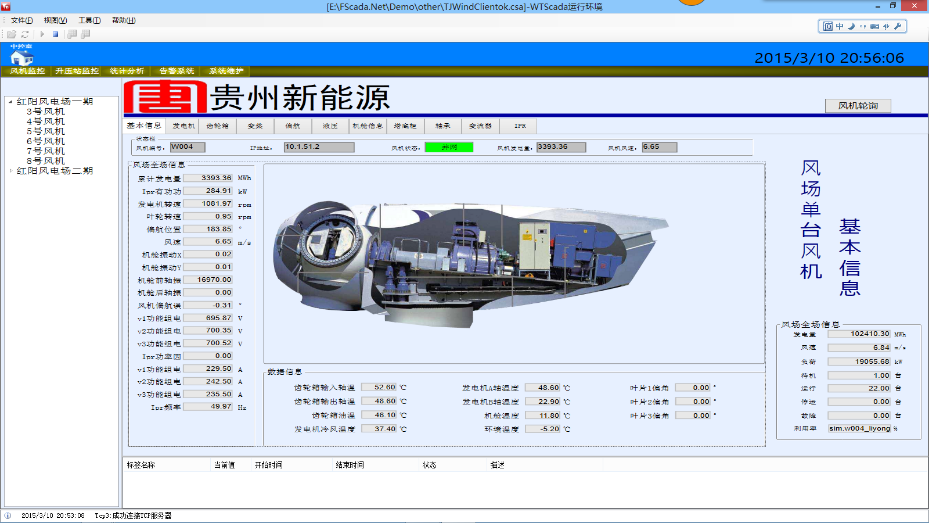Open the 帮助(H) menu
This screenshot has height=523, width=930.
pos(124,20)
